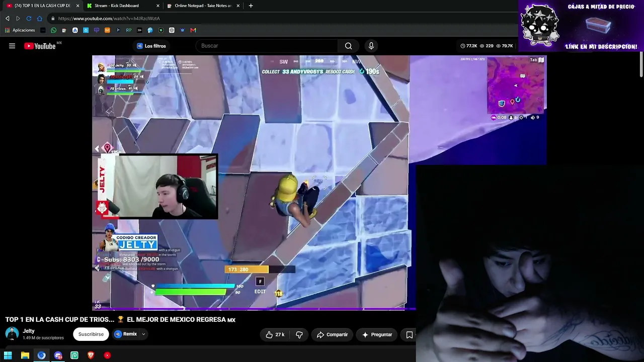Image resolution: width=644 pixels, height=362 pixels.
Task: Go to the YouTube home logo
Action: (40, 46)
